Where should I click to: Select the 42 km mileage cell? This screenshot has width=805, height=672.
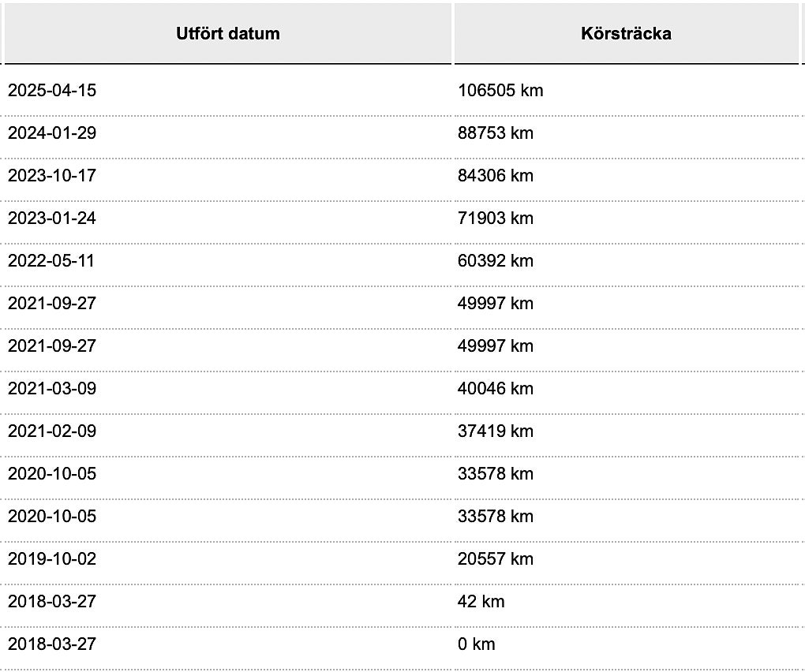click(481, 602)
